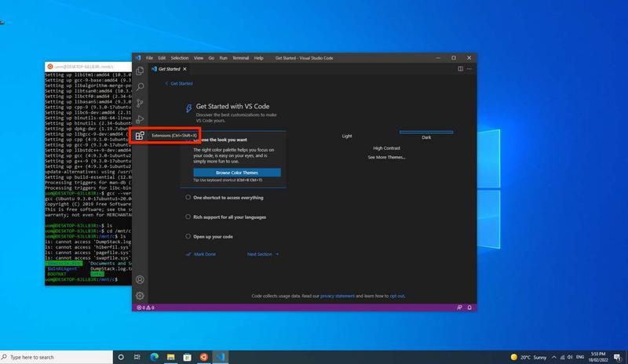Click the 'Get Started with VS Code' heading

tap(232, 107)
